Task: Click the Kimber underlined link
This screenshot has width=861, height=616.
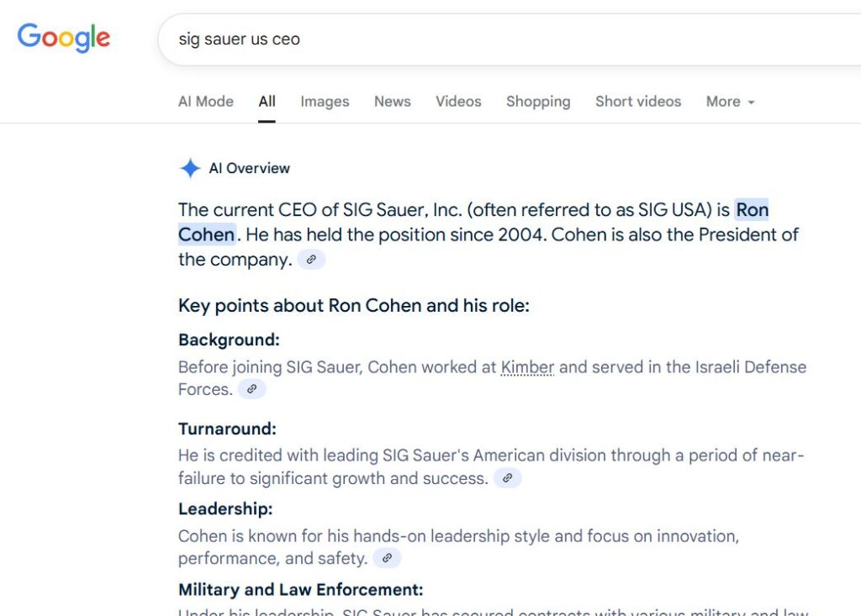Action: tap(527, 366)
